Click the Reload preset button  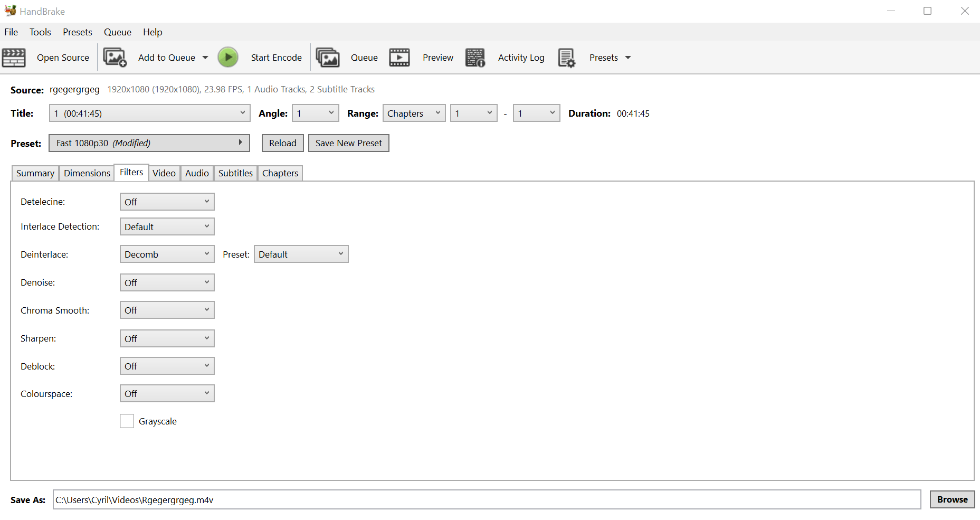click(x=283, y=143)
